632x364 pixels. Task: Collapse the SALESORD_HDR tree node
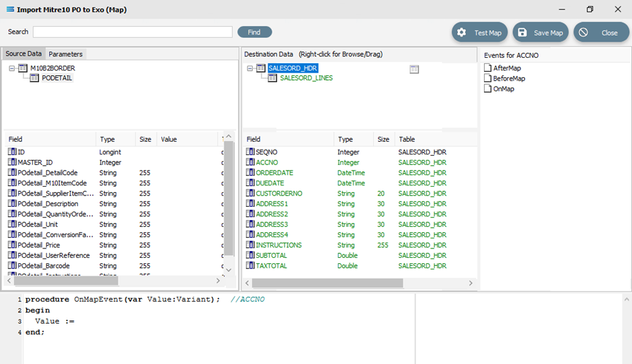[x=250, y=69]
